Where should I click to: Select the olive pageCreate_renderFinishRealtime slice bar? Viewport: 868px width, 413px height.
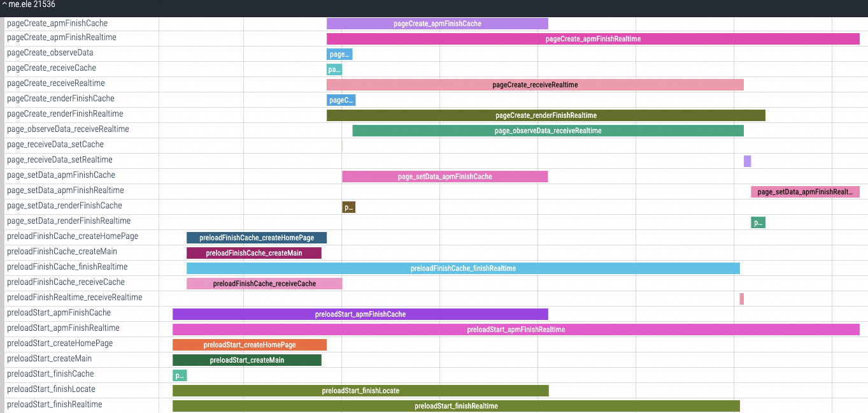[x=545, y=115]
